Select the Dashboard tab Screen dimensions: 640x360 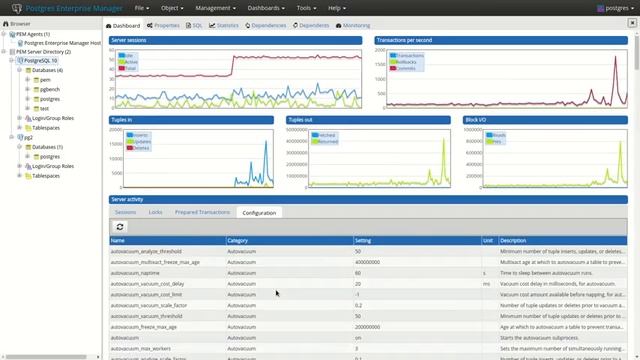click(x=123, y=25)
